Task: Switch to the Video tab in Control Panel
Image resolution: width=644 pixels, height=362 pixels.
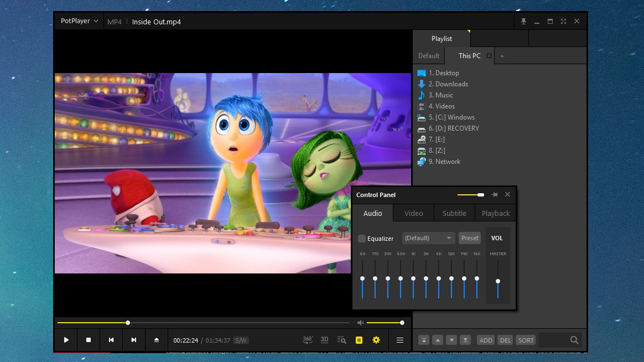Action: [414, 213]
